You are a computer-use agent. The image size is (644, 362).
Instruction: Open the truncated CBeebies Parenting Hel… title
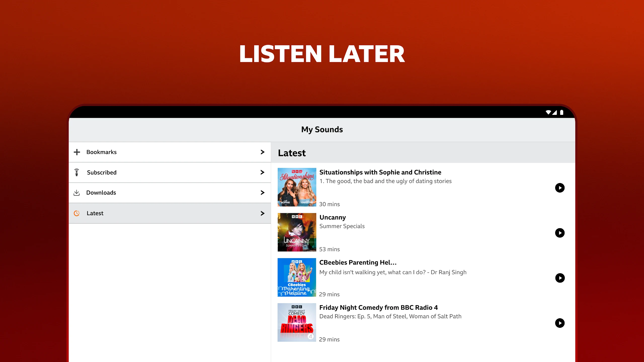click(358, 262)
